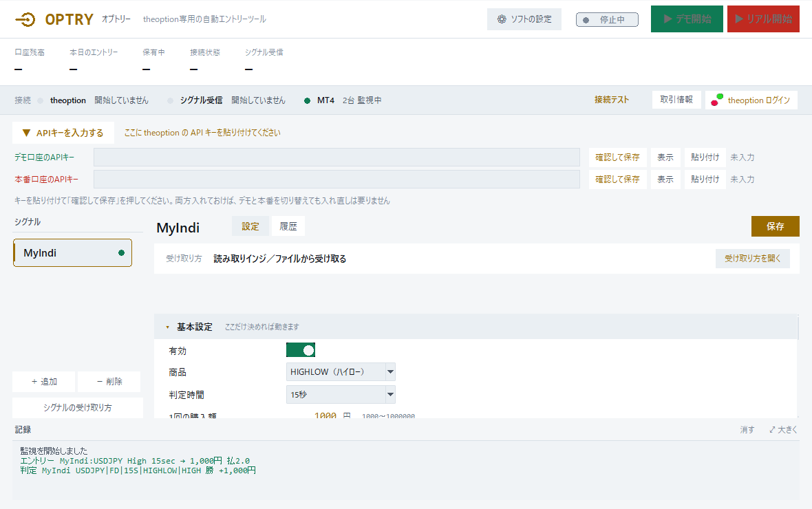This screenshot has height=509, width=812.
Task: Paste into the demo key with 貼り付け
Action: (705, 158)
